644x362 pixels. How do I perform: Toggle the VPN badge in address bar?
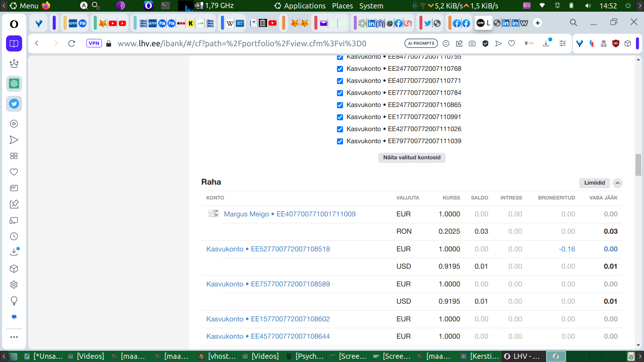[x=94, y=43]
